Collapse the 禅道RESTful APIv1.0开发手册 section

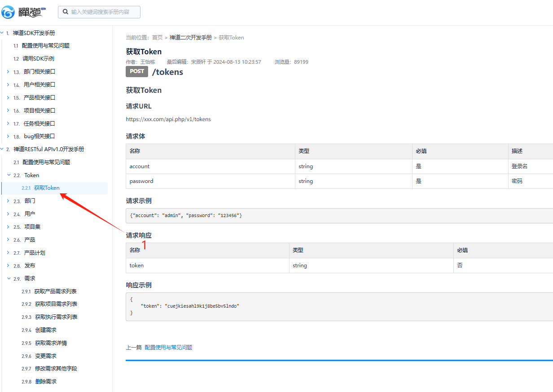click(x=2, y=149)
